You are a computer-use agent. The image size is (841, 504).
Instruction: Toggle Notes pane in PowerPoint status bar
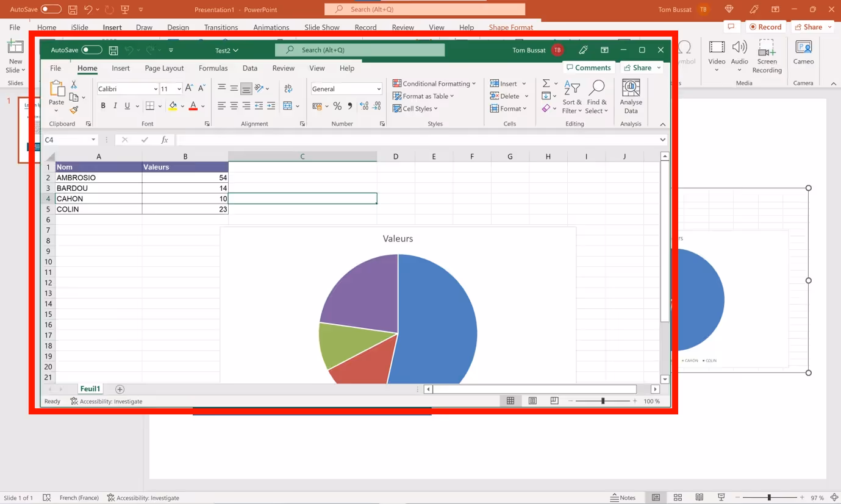[623, 498]
